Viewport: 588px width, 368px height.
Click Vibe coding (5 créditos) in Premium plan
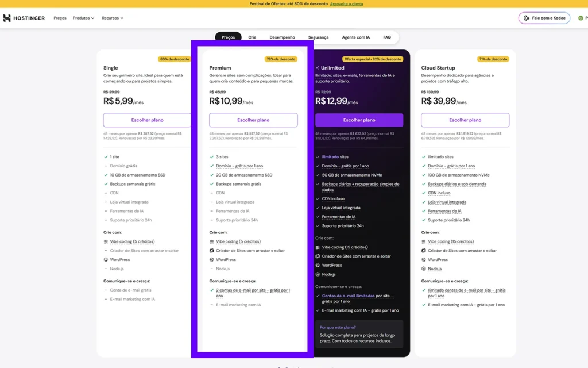coord(238,242)
